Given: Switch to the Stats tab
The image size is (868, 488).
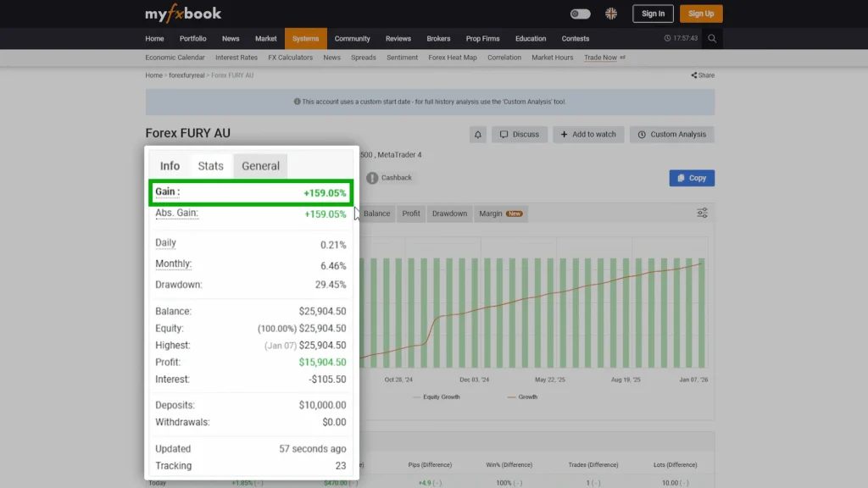Looking at the screenshot, I should (210, 166).
